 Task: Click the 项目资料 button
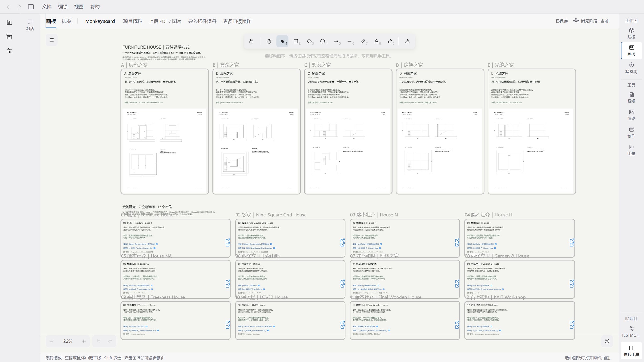click(x=133, y=21)
